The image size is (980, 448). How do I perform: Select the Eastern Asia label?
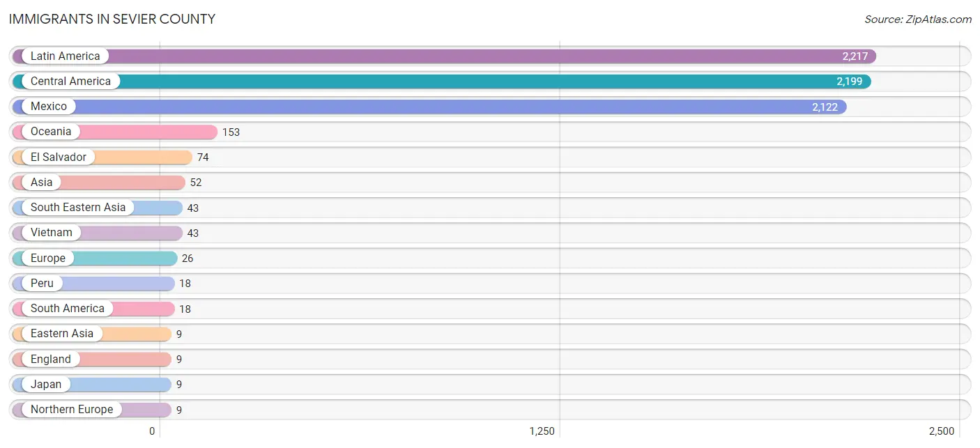pos(62,333)
